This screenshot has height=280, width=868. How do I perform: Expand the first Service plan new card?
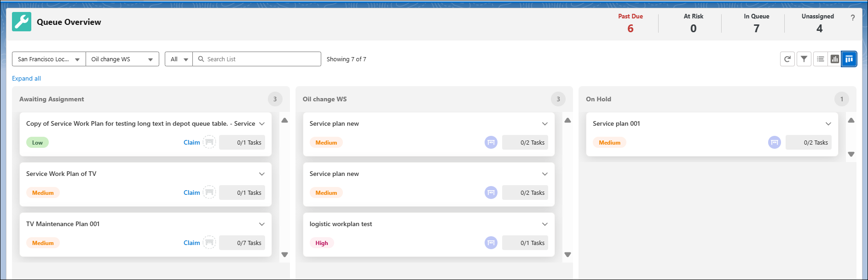[x=545, y=123]
